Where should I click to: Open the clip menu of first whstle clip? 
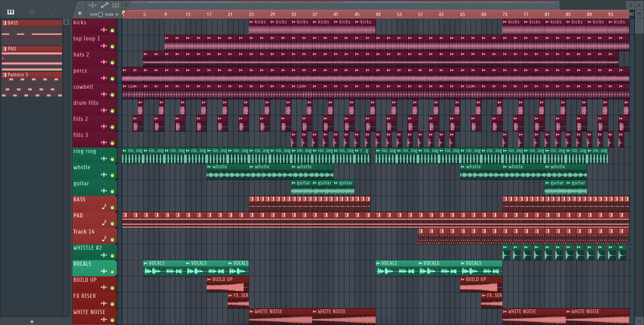[x=209, y=167]
